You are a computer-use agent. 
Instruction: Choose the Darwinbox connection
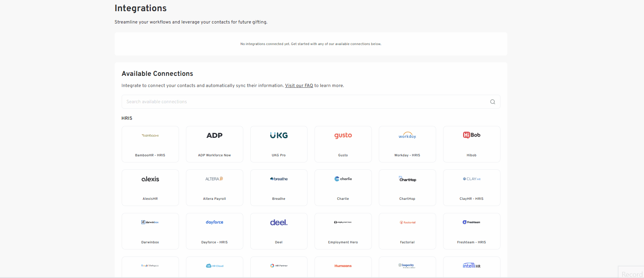150,231
